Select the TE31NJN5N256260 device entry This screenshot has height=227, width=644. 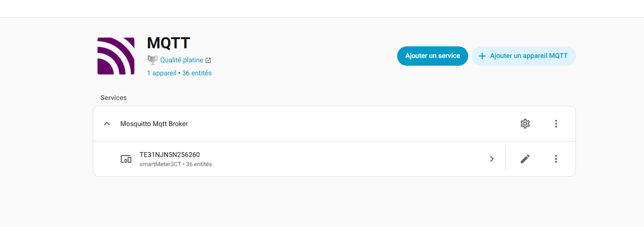click(x=170, y=155)
